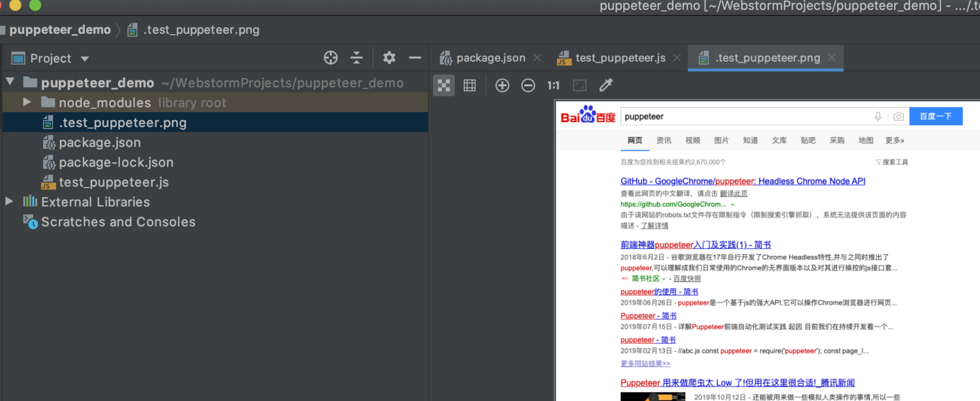Click the 搜索工具 search tools filter
The height and width of the screenshot is (401, 980).
click(892, 162)
